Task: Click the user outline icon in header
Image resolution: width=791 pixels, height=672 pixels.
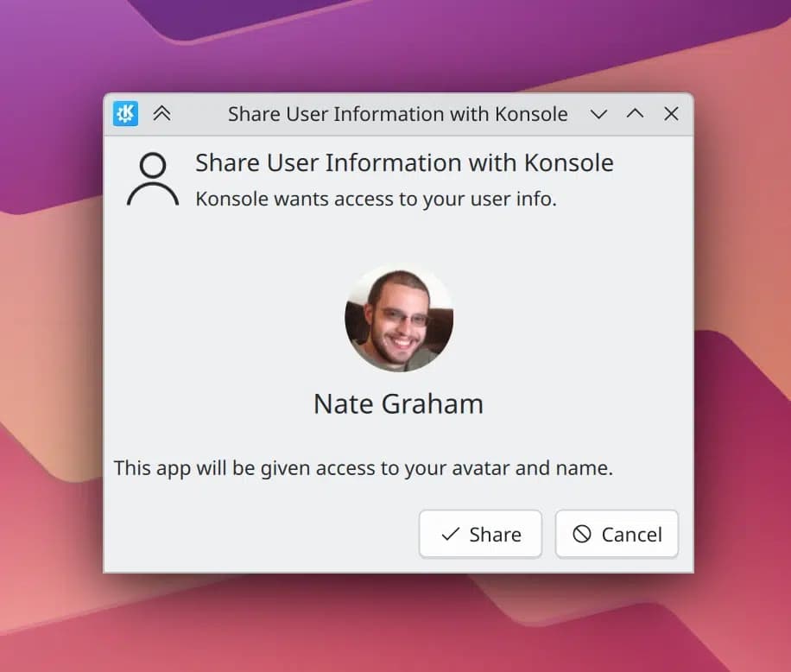Action: pyautogui.click(x=153, y=179)
